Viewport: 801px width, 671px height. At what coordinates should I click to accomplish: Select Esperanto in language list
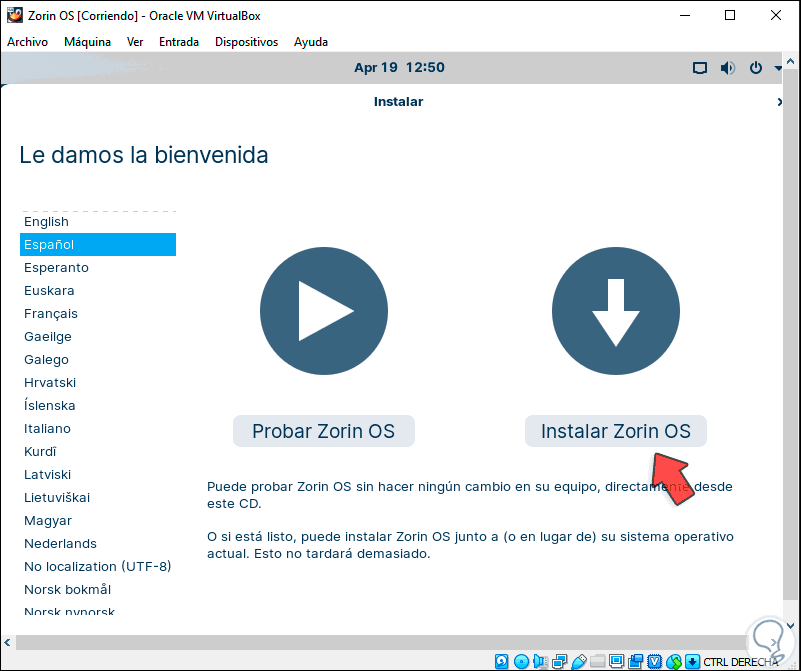tap(98, 268)
